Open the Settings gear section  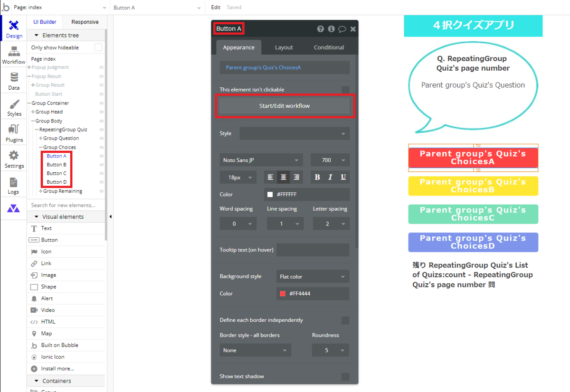[14, 159]
